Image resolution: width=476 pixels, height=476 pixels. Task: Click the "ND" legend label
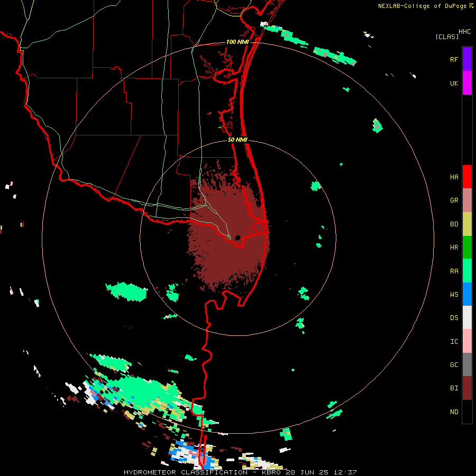454,412
